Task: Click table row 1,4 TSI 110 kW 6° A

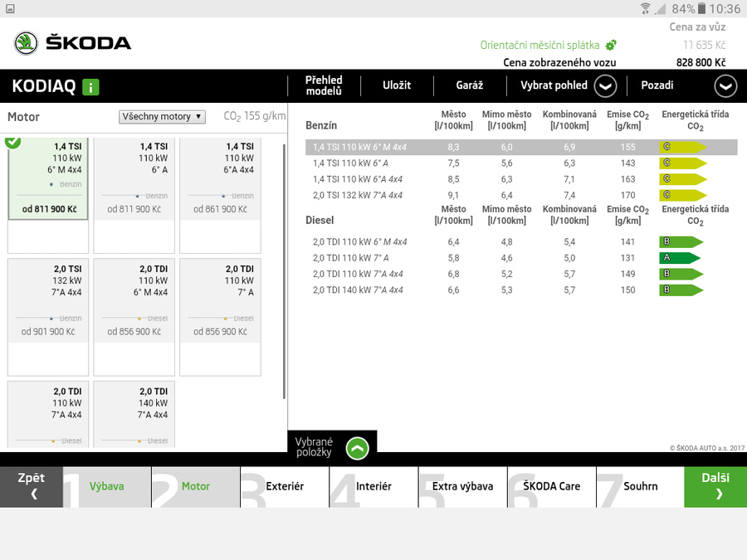Action: [521, 163]
